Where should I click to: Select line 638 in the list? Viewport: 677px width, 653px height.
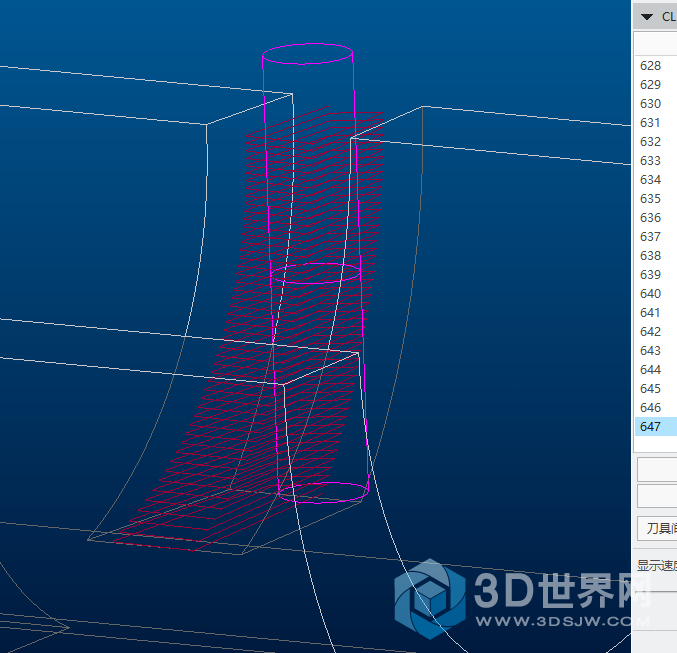pos(656,256)
